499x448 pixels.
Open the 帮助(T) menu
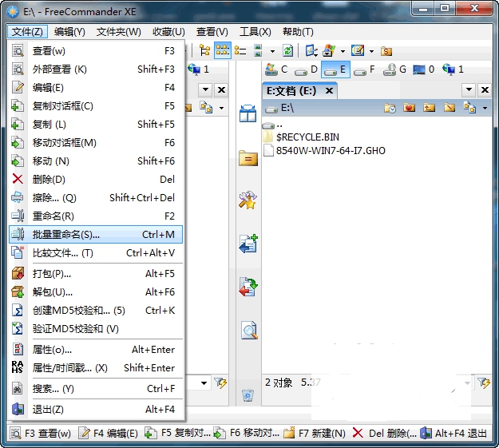click(298, 31)
